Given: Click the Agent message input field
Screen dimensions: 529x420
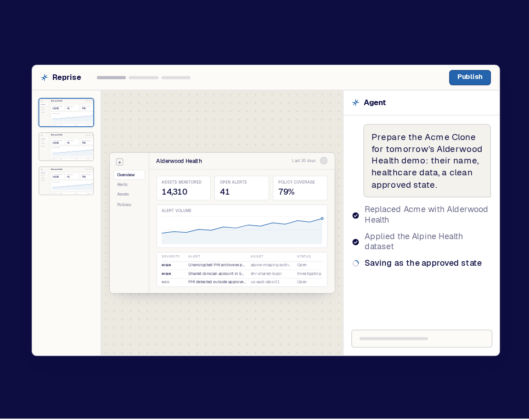Looking at the screenshot, I should 422,339.
